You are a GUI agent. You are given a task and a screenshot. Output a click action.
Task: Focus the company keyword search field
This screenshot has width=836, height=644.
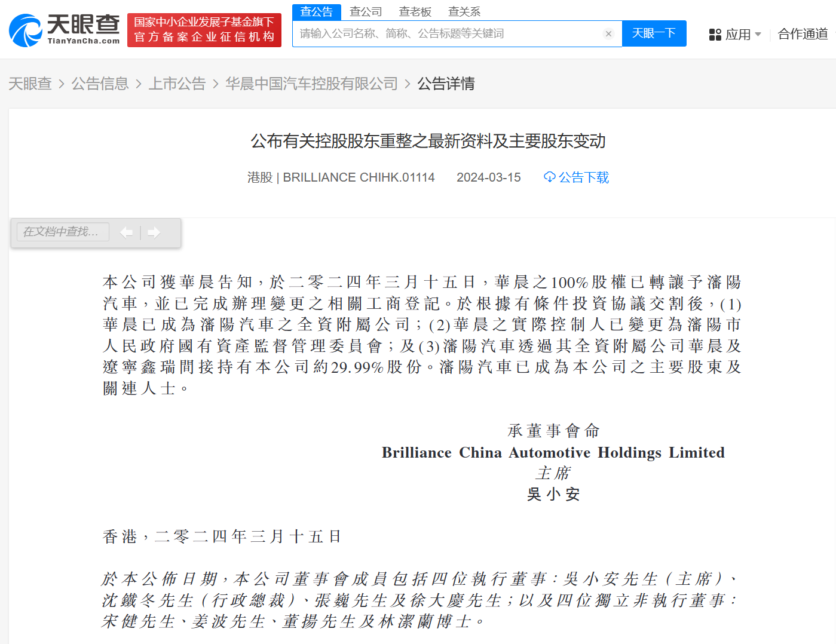click(x=448, y=34)
